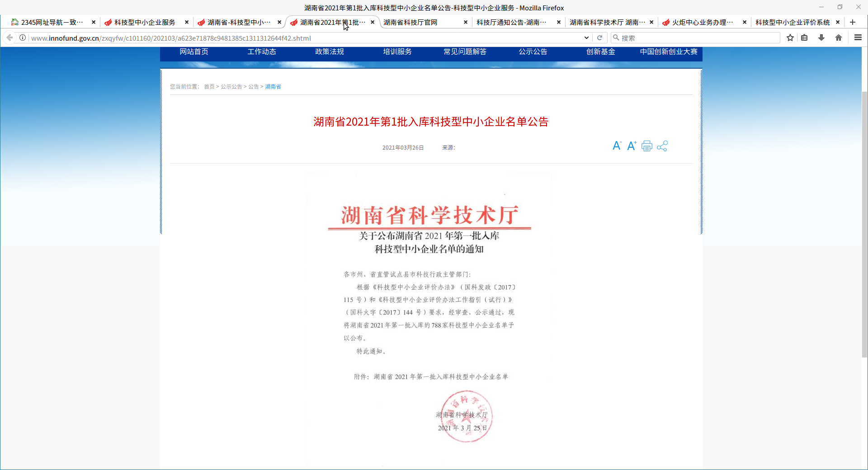
Task: Bookmark this page with the star icon
Action: point(790,38)
